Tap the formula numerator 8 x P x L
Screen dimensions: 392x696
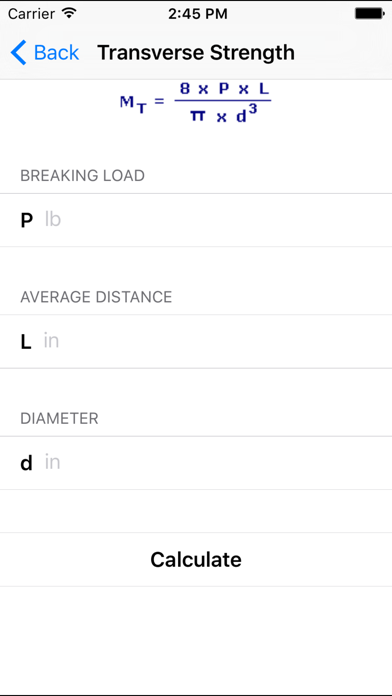pyautogui.click(x=224, y=89)
